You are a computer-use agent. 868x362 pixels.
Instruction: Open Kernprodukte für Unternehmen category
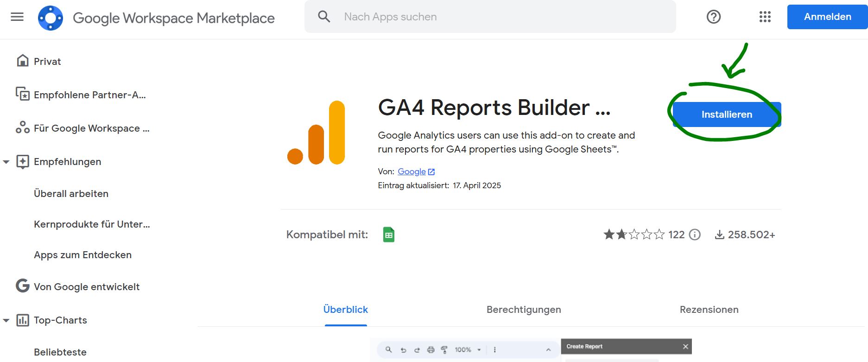pos(92,224)
